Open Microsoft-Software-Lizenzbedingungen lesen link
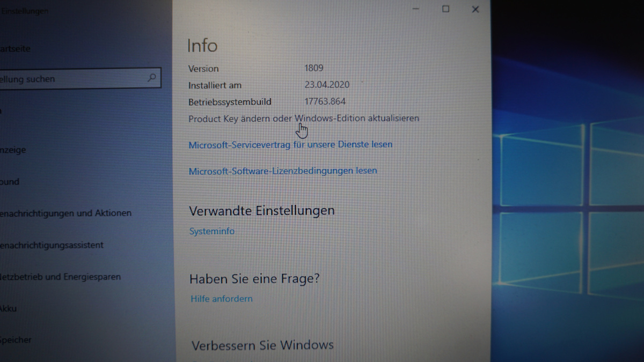The image size is (644, 362). click(283, 171)
